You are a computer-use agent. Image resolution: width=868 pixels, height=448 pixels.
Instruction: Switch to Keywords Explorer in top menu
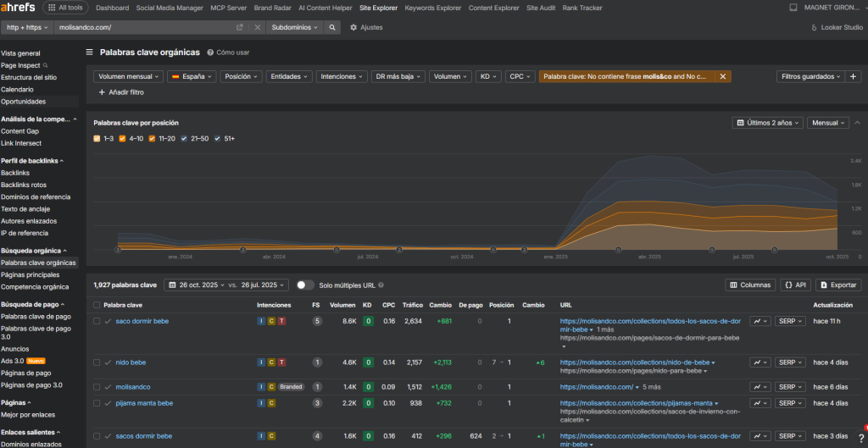(x=432, y=8)
